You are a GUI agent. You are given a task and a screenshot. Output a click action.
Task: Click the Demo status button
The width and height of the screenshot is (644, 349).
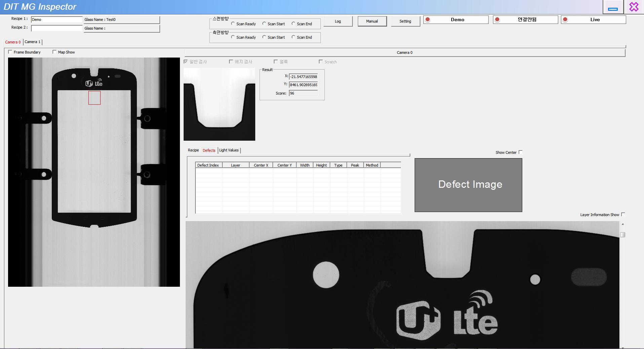point(456,20)
